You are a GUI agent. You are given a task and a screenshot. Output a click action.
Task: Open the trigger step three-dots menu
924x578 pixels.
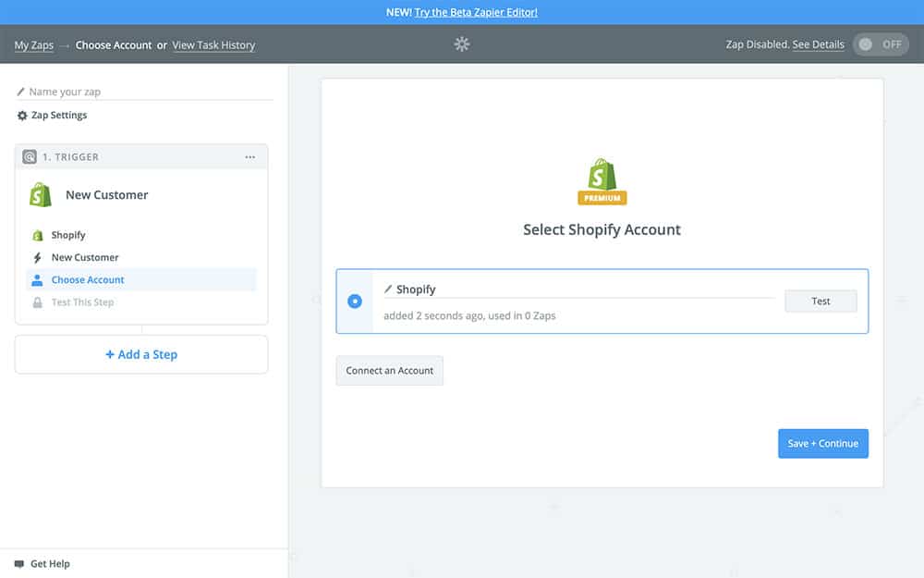click(249, 157)
